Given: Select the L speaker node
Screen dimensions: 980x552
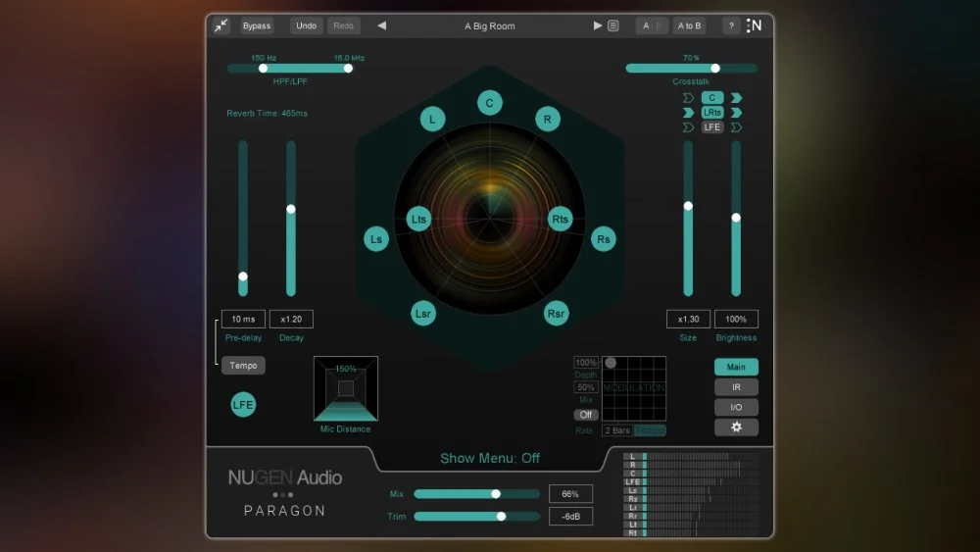Looking at the screenshot, I should [432, 119].
